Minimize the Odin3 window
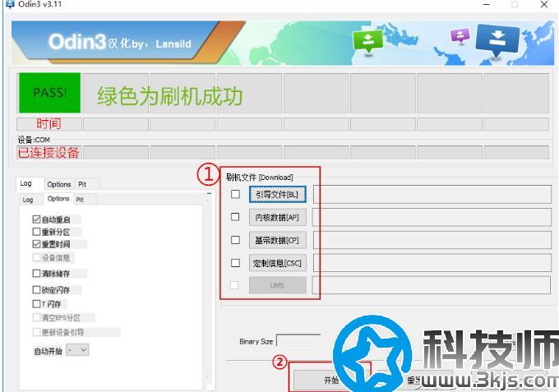Viewport: 559px width, 392px height. click(487, 5)
